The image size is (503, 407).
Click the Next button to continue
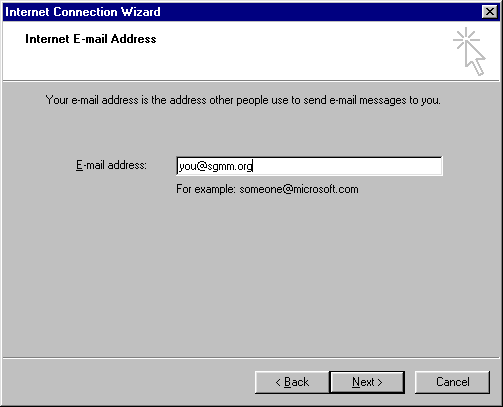coord(367,382)
